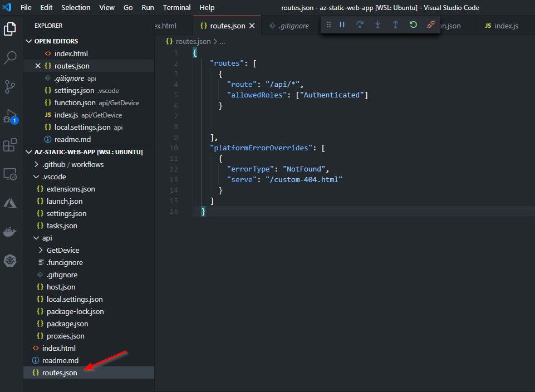Open the Terminal menu
Image resolution: width=535 pixels, height=392 pixels.
point(176,8)
